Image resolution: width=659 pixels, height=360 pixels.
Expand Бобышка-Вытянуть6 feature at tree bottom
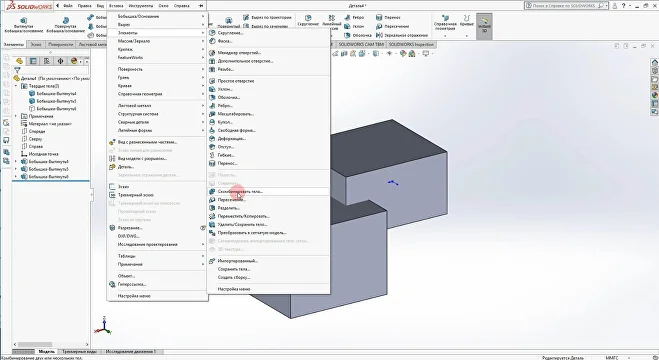(x=16, y=177)
